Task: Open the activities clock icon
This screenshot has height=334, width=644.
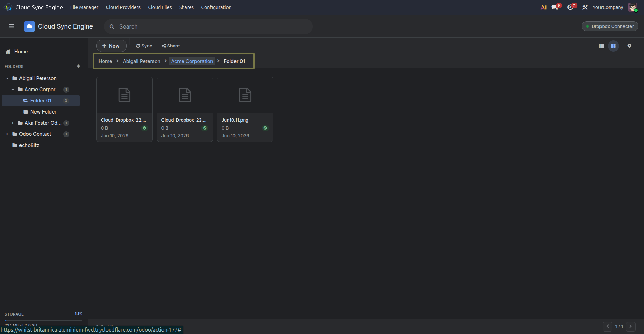Action: tap(571, 7)
